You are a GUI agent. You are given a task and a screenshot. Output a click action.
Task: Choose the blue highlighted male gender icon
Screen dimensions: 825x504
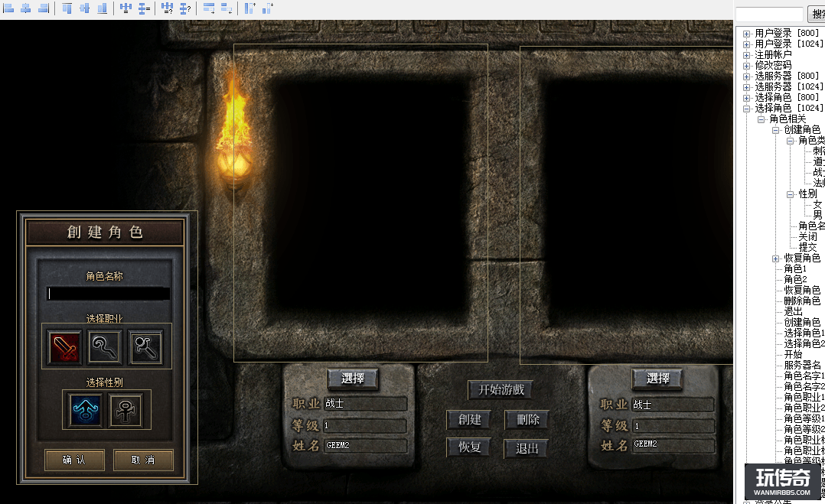point(85,410)
